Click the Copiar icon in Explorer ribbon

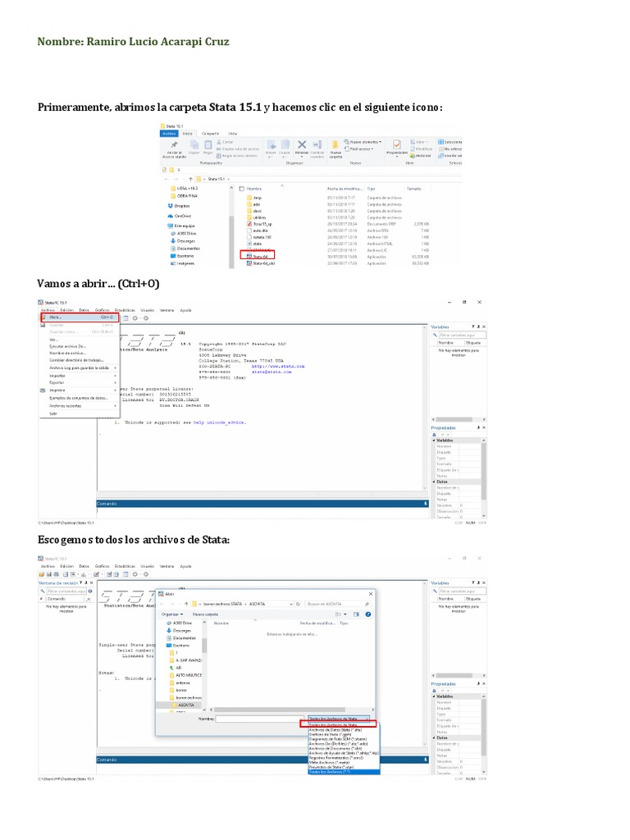(x=194, y=144)
